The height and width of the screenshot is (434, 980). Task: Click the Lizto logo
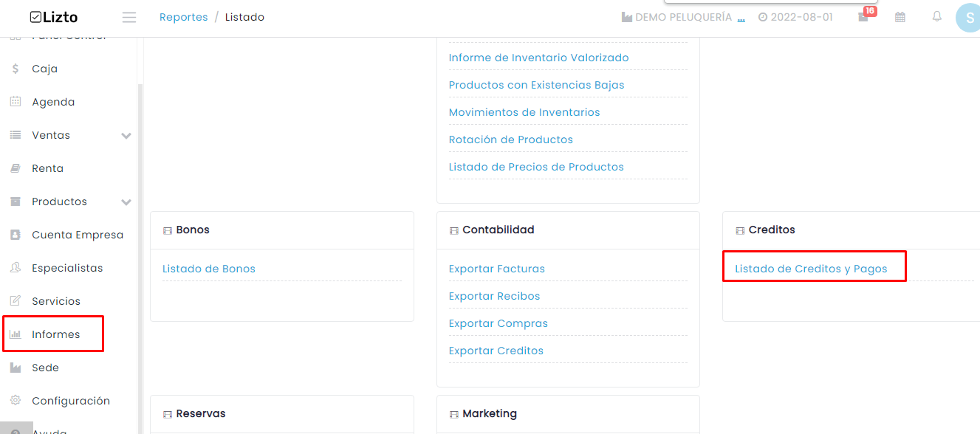tap(54, 17)
